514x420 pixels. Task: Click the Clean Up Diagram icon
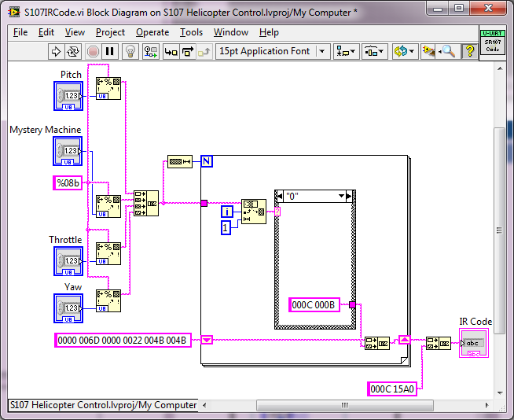tap(428, 51)
